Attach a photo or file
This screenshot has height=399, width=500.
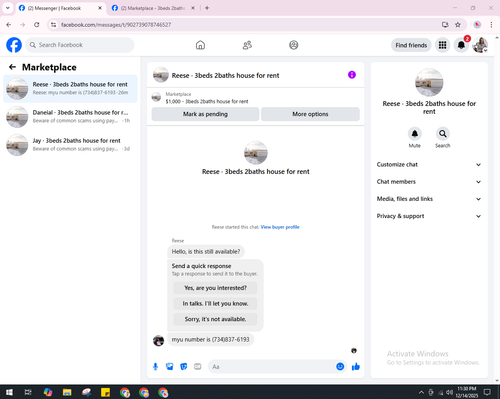coord(170,367)
